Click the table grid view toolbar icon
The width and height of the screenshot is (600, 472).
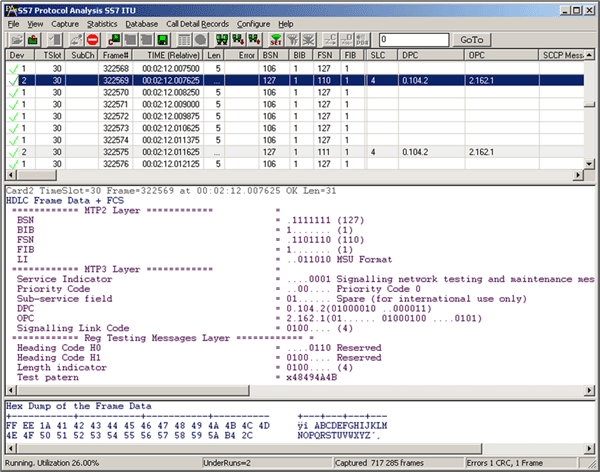pos(184,39)
